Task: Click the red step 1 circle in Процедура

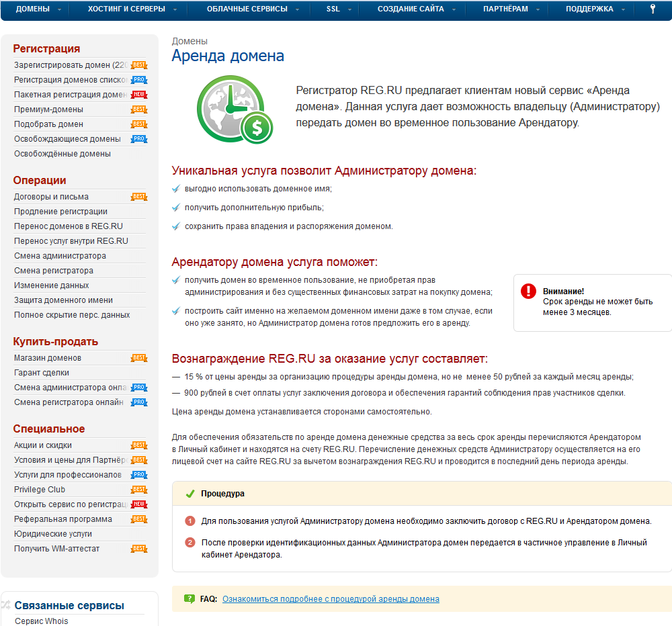Action: coord(190,521)
